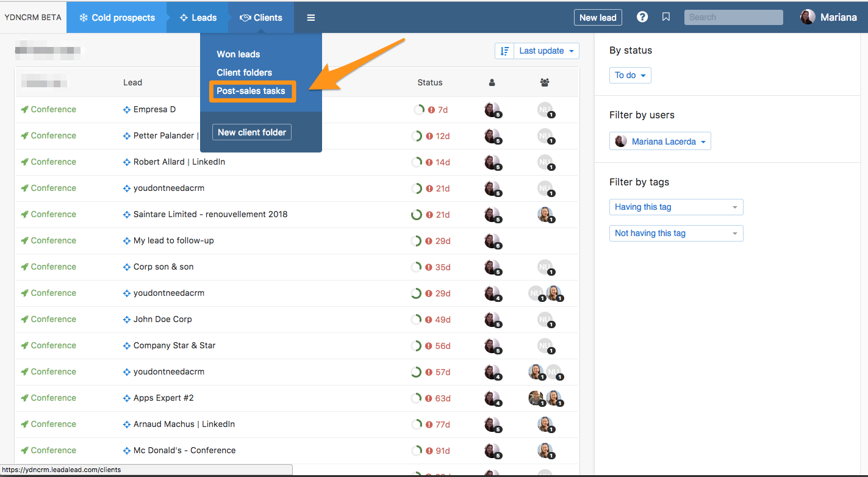Click the sort order icon beside Last update
This screenshot has height=477, width=868.
(504, 51)
